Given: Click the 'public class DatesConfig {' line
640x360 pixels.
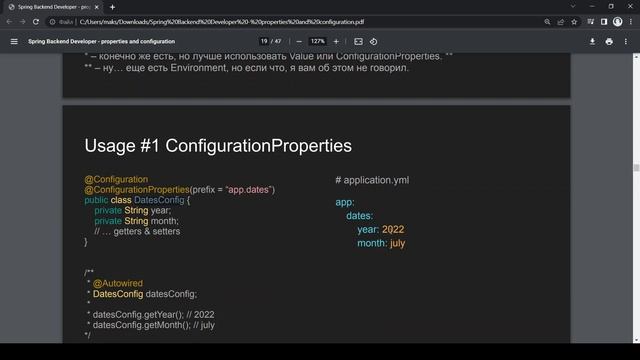Looking at the screenshot, I should click(137, 200).
